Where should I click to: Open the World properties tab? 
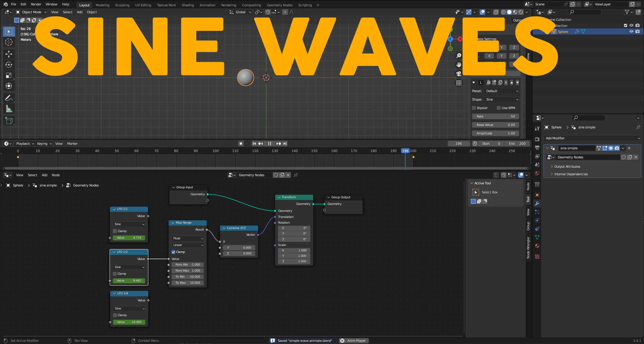[537, 173]
